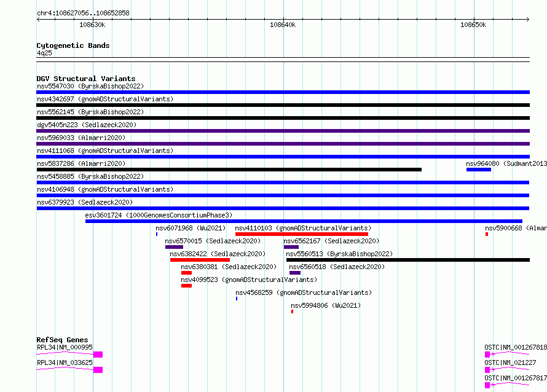Click the Cytogenetic Bands track title
This screenshot has height=392, width=547.
coord(73,45)
